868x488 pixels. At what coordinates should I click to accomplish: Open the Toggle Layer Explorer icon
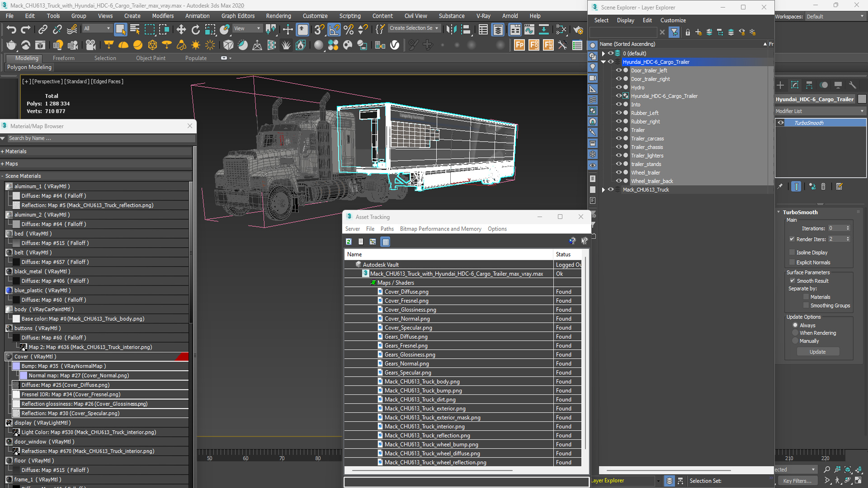498,30
